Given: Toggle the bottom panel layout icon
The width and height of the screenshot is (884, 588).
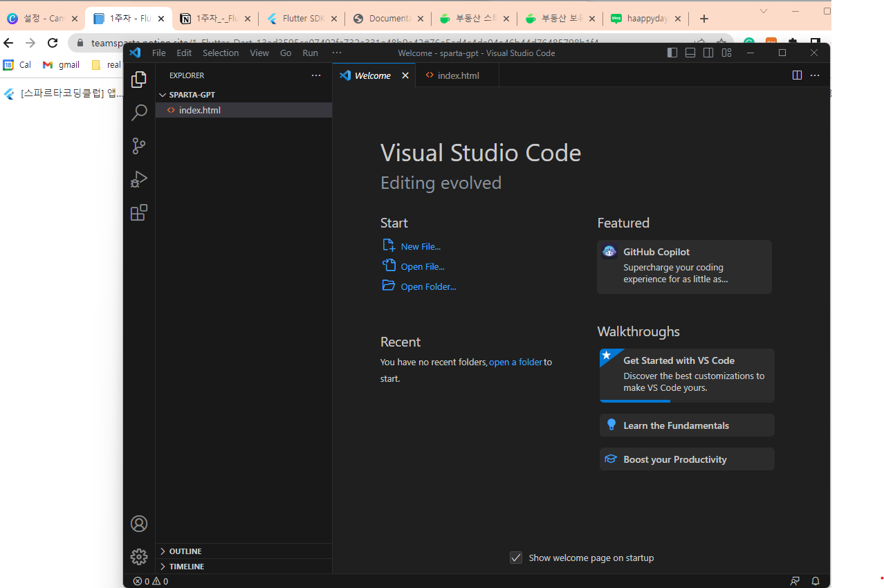Looking at the screenshot, I should tap(690, 53).
